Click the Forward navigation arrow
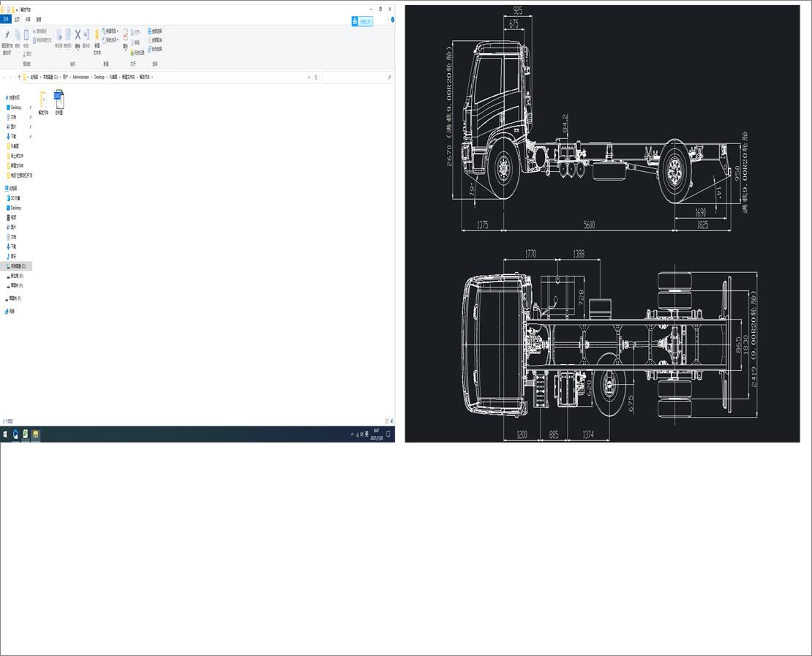This screenshot has height=656, width=812. [x=11, y=77]
